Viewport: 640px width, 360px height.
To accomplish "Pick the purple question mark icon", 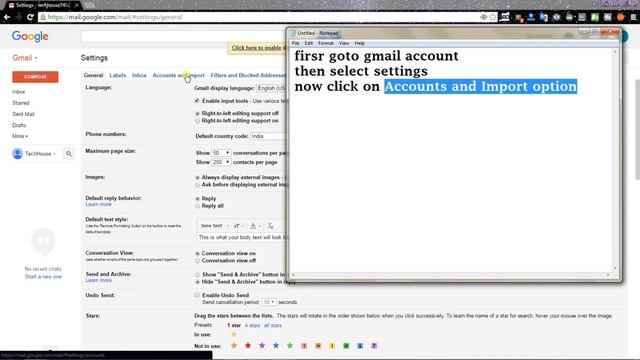I will pyautogui.click(x=374, y=346).
